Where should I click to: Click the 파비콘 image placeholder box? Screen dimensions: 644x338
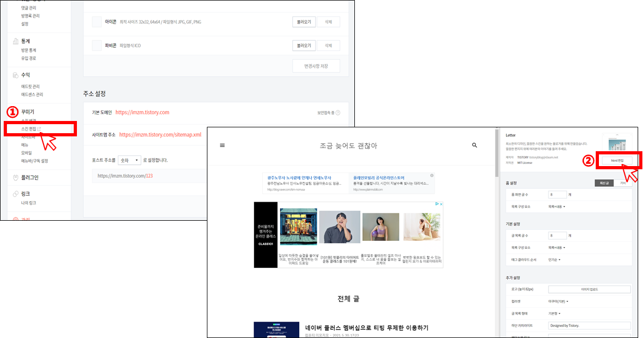97,45
